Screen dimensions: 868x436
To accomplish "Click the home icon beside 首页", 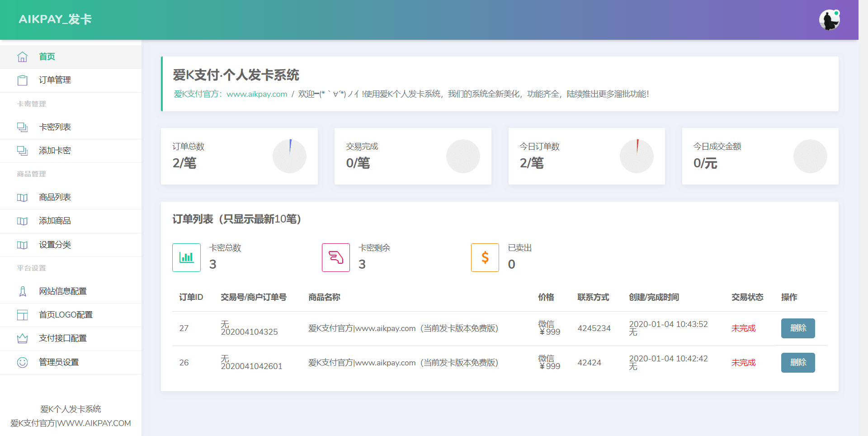I will tap(22, 57).
